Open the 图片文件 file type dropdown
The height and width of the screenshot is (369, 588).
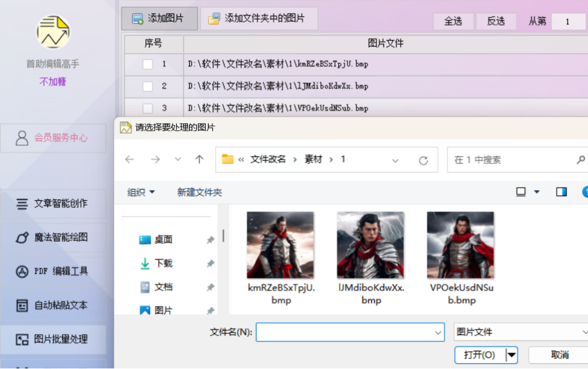(520, 332)
